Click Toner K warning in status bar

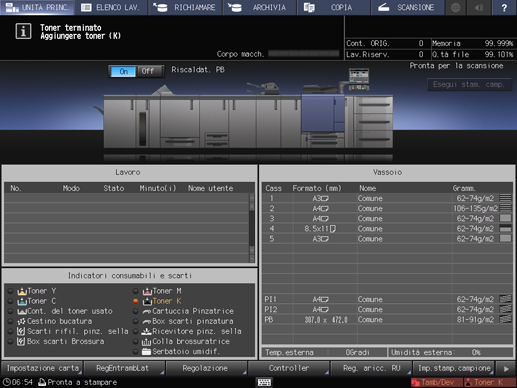pos(490,382)
